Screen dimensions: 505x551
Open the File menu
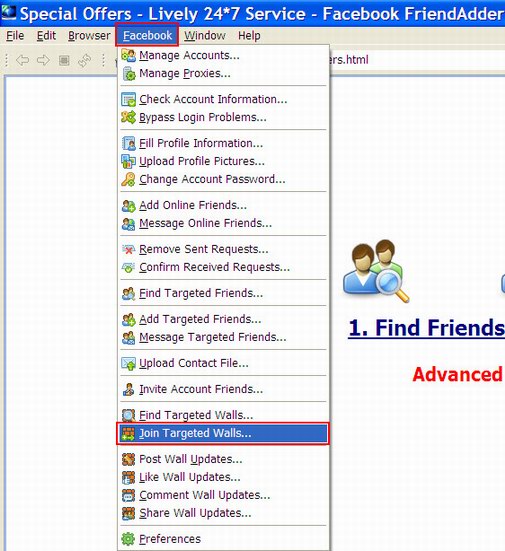tap(15, 35)
